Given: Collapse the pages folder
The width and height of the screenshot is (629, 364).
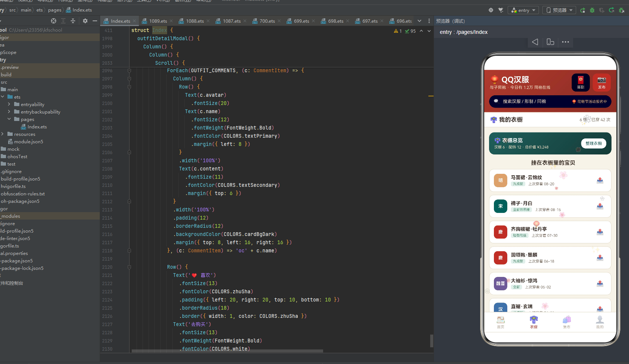Looking at the screenshot, I should point(9,119).
